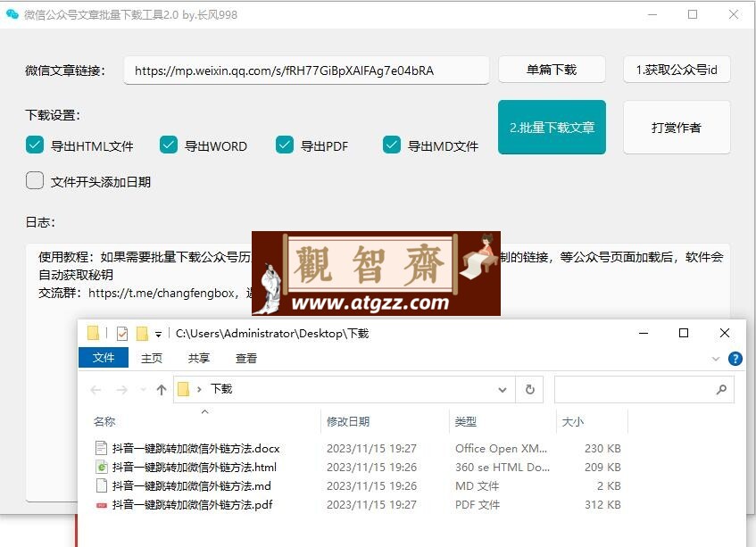Minimize the Explorer window
Viewport: 756px width, 547px height.
point(644,333)
